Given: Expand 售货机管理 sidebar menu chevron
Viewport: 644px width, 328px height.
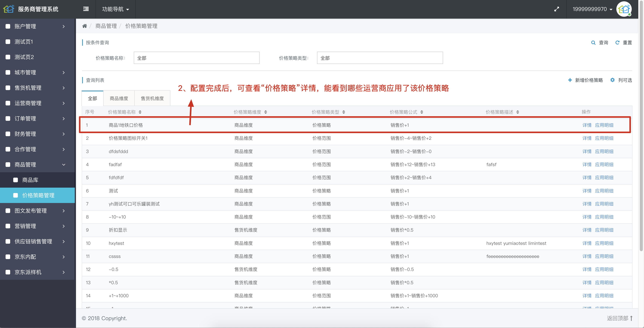Looking at the screenshot, I should click(64, 88).
